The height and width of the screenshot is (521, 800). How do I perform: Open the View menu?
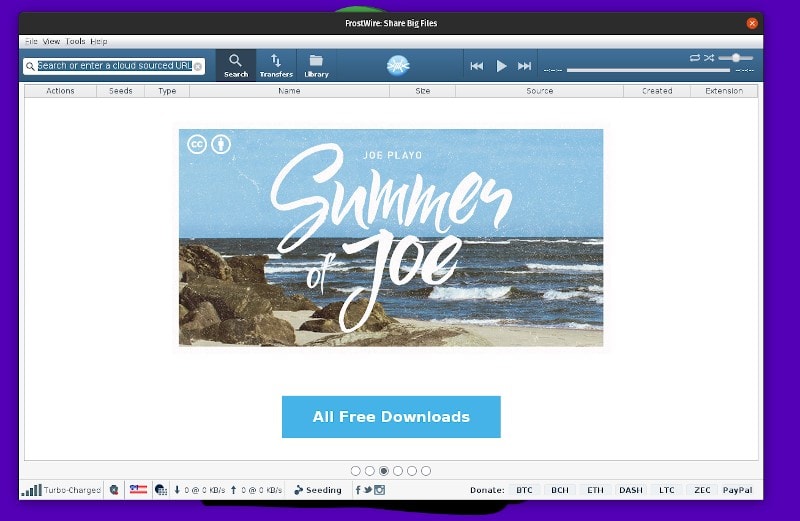[51, 41]
